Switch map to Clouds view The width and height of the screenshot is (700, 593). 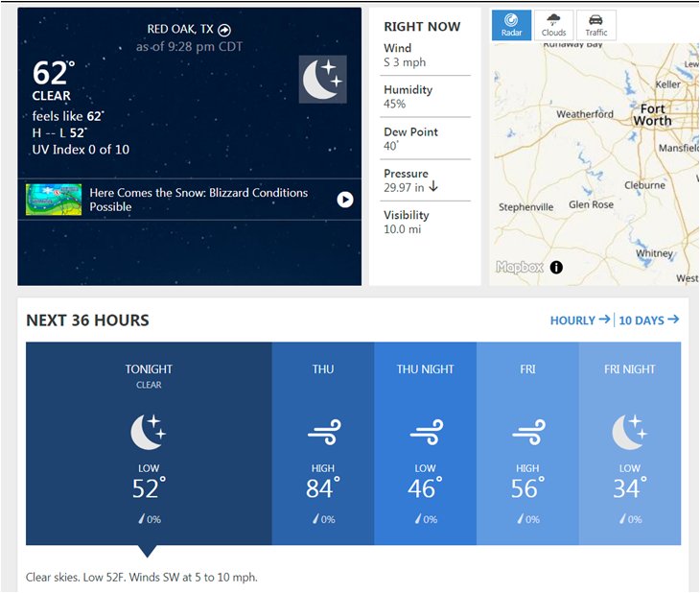pos(553,26)
